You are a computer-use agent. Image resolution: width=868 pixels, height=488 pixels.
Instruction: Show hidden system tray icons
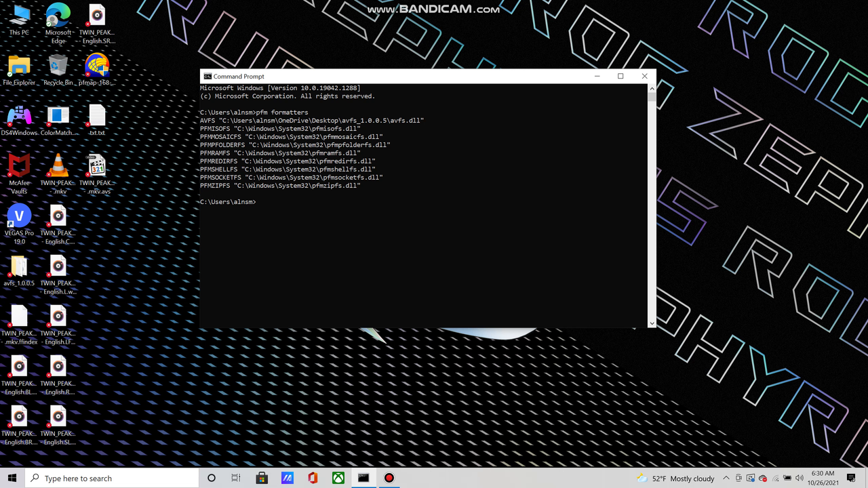tap(726, 479)
